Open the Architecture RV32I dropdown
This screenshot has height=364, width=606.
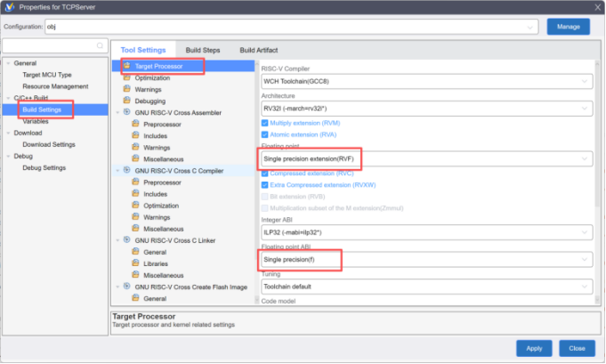pyautogui.click(x=426, y=109)
